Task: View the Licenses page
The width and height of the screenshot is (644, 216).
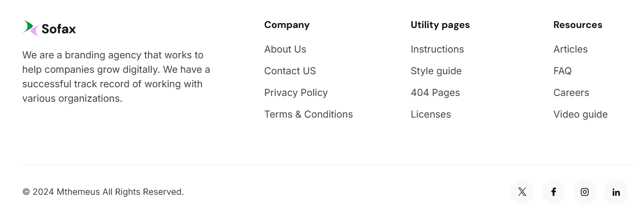Action: click(430, 114)
